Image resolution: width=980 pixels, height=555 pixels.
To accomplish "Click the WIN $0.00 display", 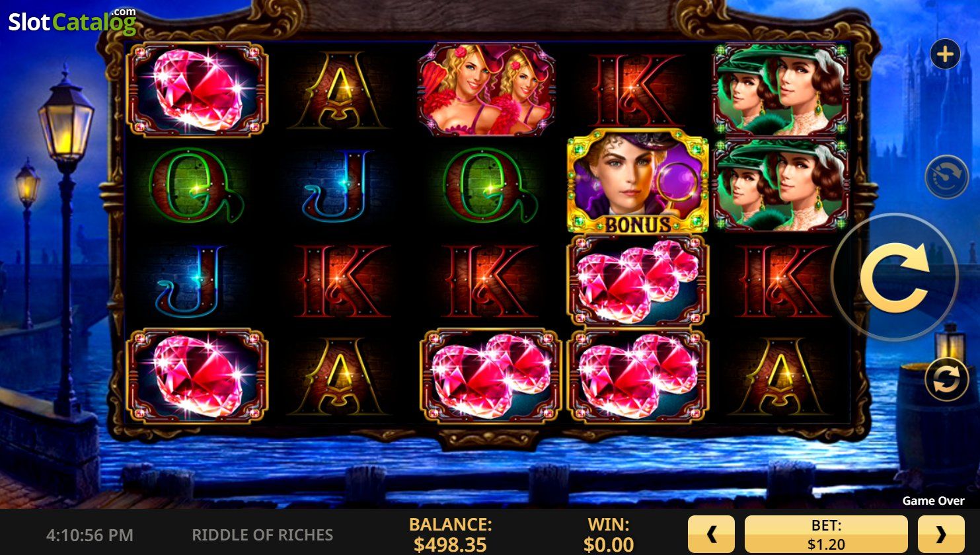I will (609, 535).
